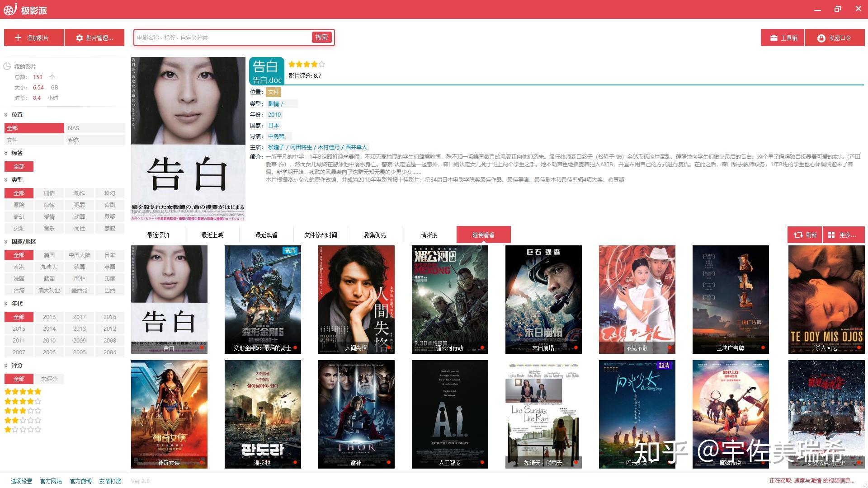Collapse the 国家/地区 section

(x=6, y=242)
